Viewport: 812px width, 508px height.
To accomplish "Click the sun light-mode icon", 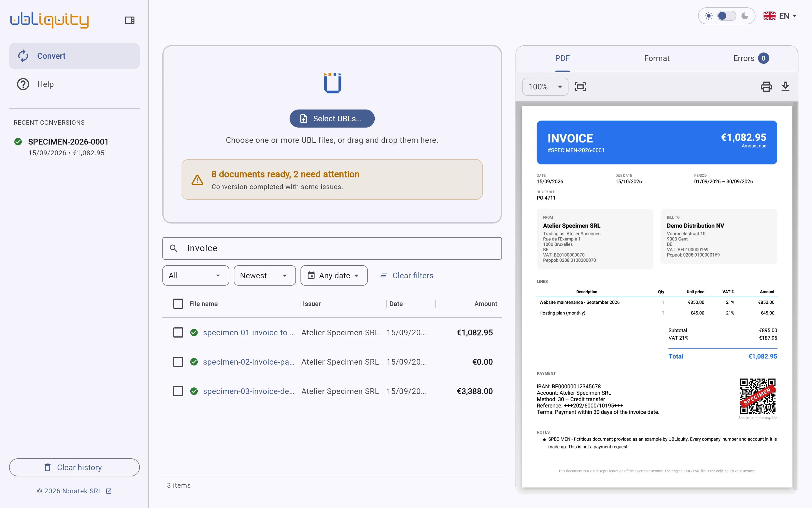I will point(709,16).
